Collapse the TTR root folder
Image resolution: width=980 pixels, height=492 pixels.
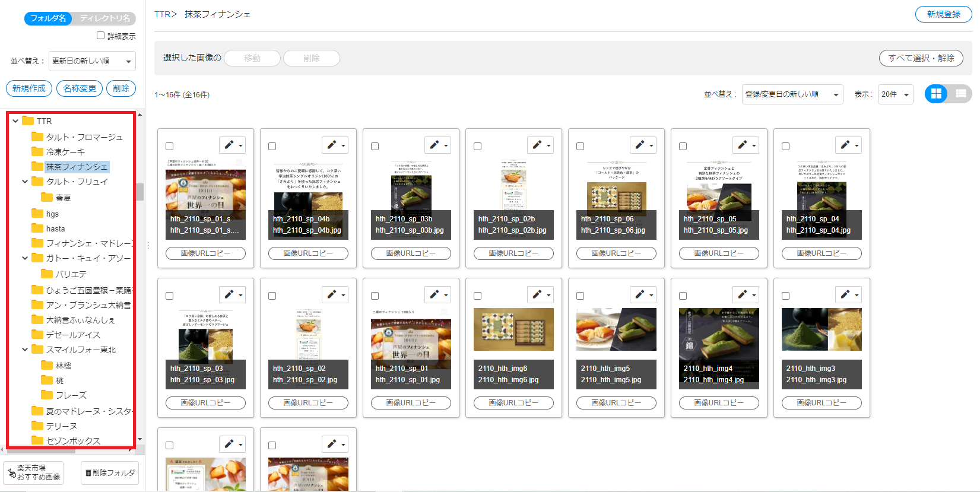pyautogui.click(x=15, y=121)
